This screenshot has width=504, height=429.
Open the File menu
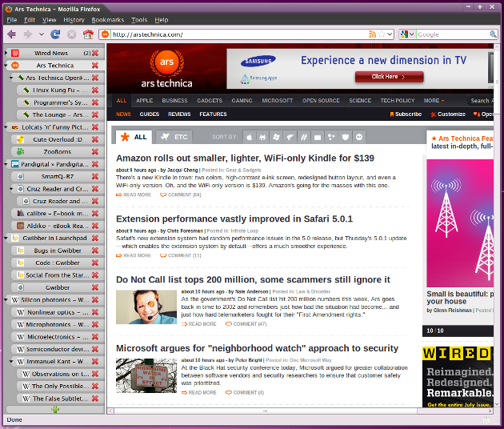[11, 20]
